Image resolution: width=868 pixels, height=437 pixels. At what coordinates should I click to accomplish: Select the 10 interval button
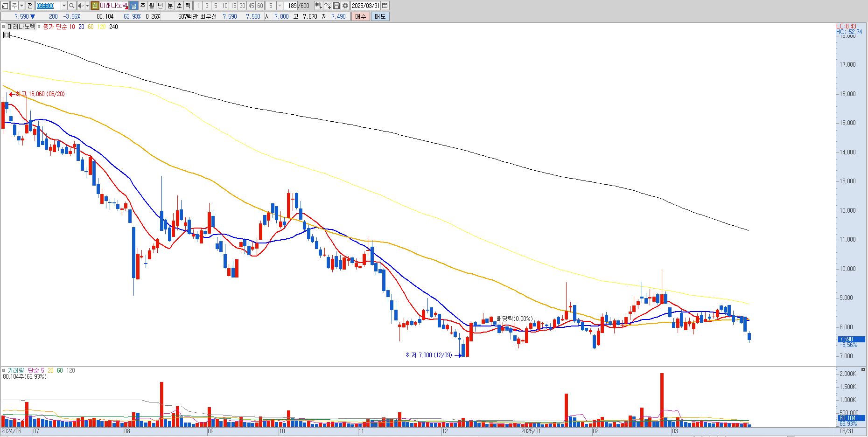coord(224,6)
